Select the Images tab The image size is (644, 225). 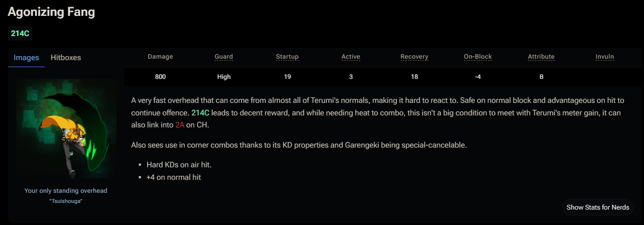point(26,58)
